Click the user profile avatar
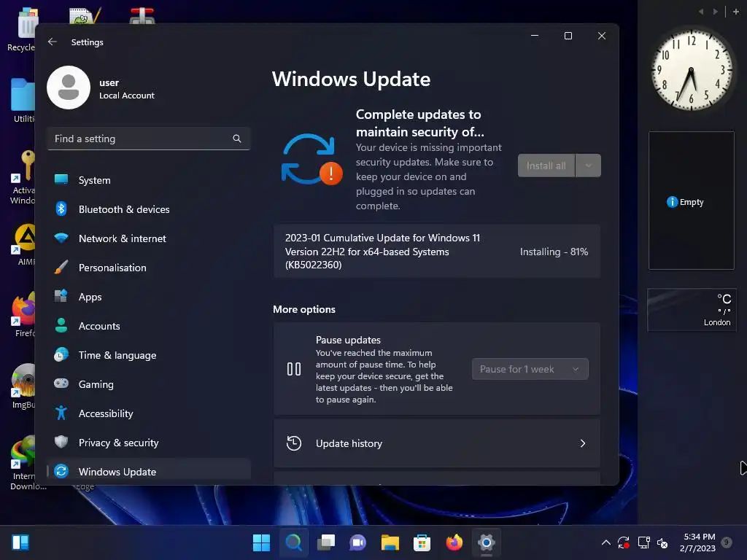Screen dimensions: 747x560 point(69,87)
